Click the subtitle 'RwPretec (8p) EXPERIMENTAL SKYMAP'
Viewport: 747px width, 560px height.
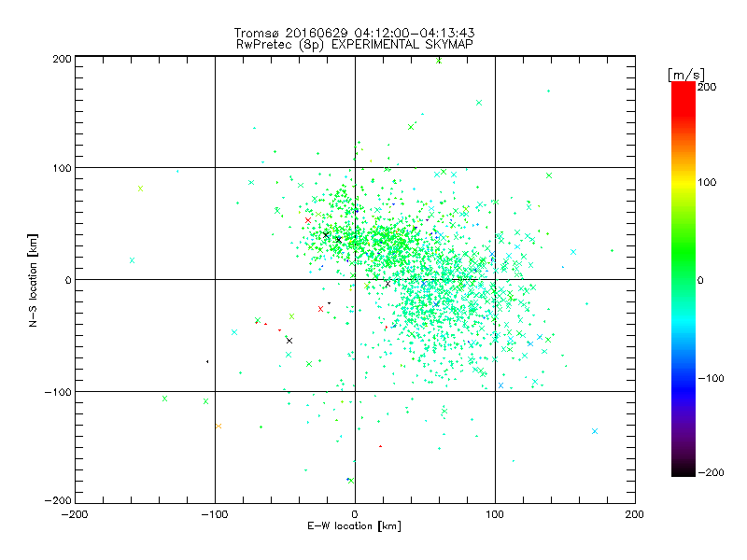354,45
